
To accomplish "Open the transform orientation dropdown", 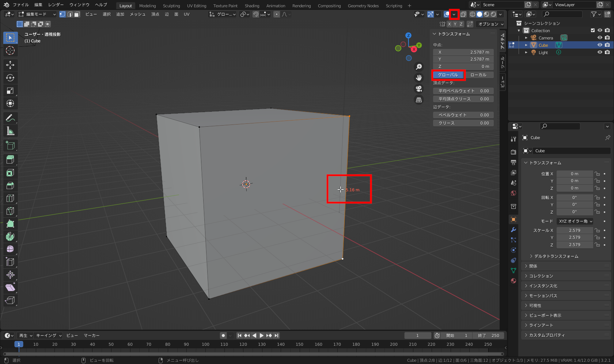I will (222, 14).
